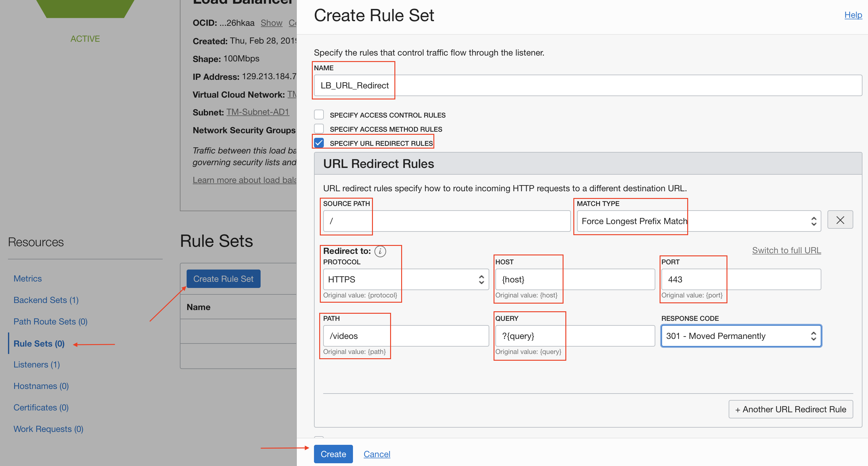The image size is (868, 466).
Task: Click the blue Create button
Action: click(x=333, y=454)
